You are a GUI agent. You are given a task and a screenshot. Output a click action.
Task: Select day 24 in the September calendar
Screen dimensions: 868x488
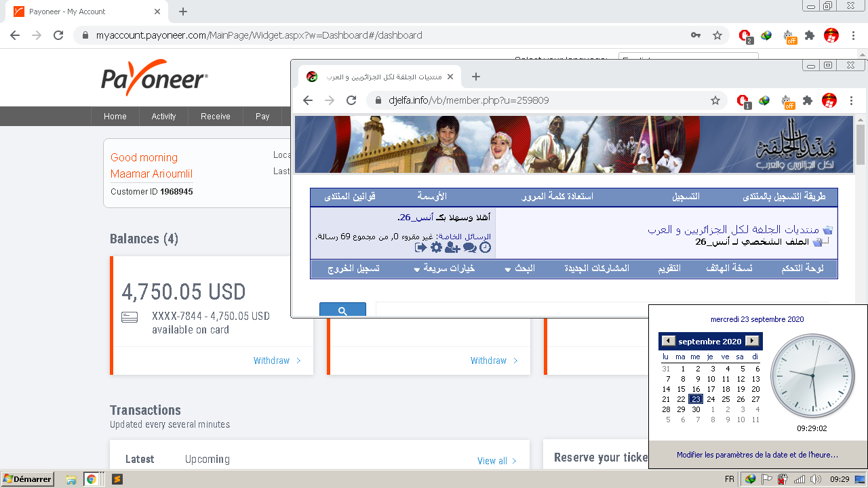tap(711, 399)
